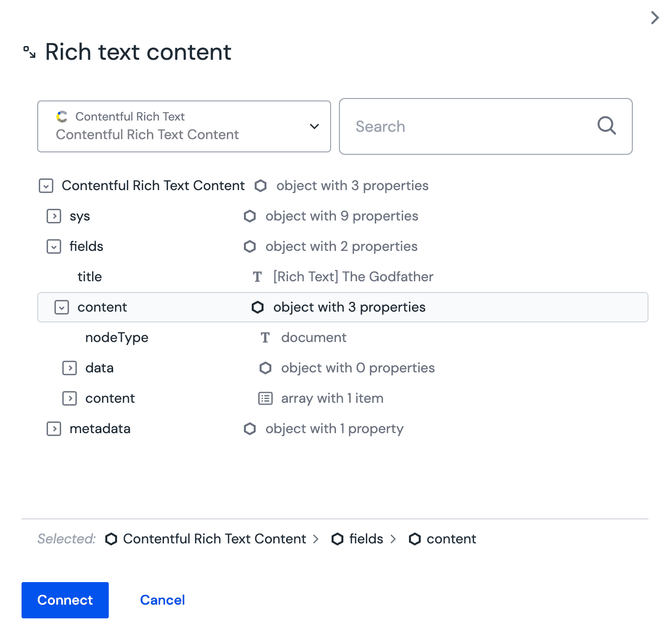This screenshot has width=672, height=636.
Task: Click text type icon in title row
Action: 258,277
